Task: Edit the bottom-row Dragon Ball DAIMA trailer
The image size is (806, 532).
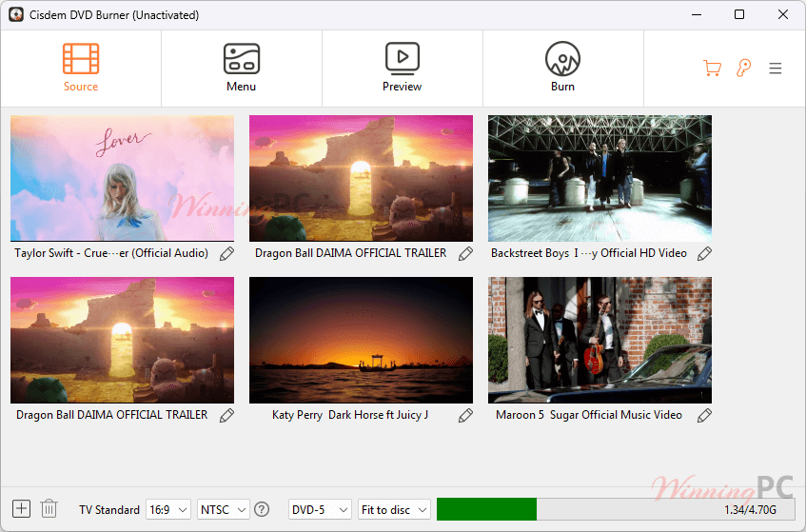Action: coord(226,415)
